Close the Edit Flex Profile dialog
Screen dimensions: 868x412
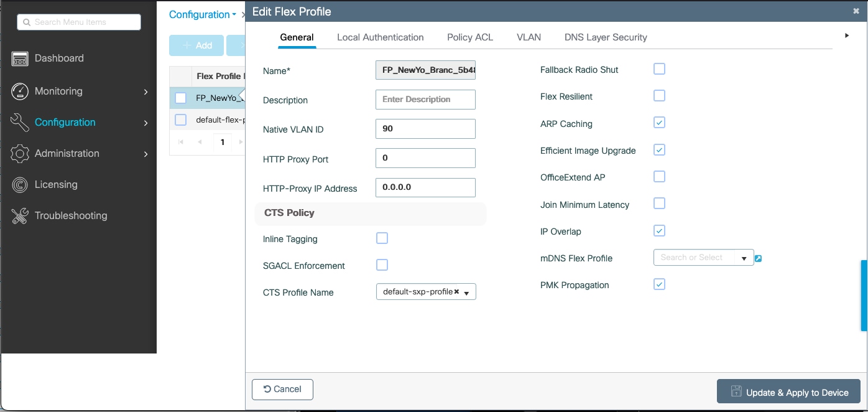(856, 11)
